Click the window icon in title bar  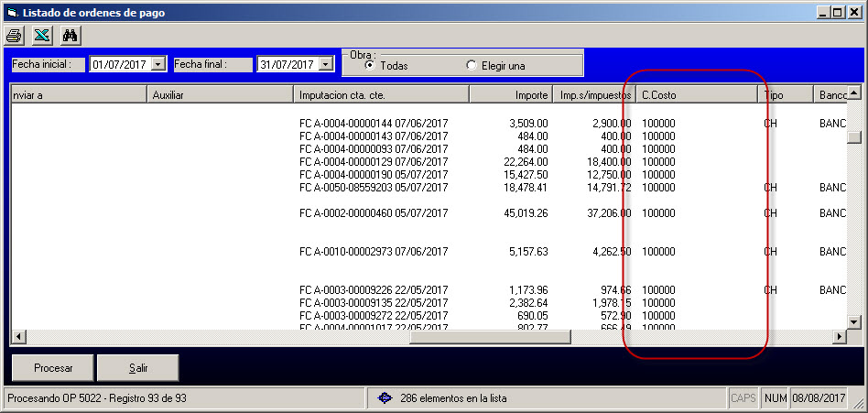point(11,13)
